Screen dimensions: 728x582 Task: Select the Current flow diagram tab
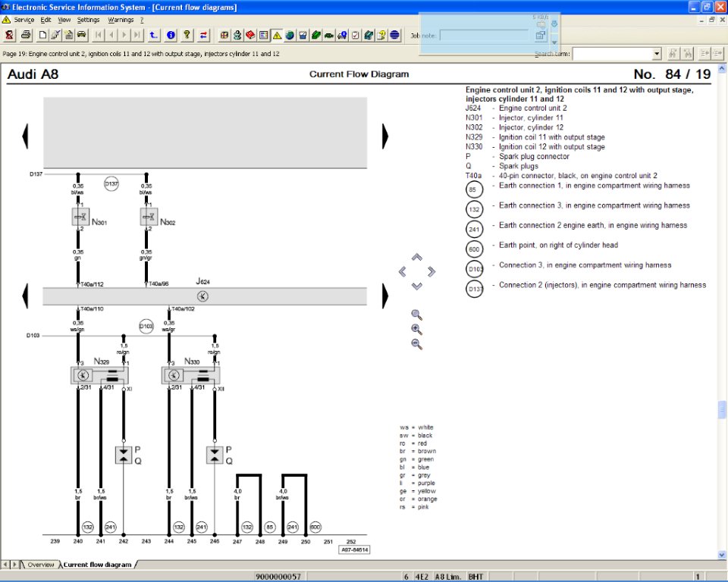pyautogui.click(x=96, y=565)
